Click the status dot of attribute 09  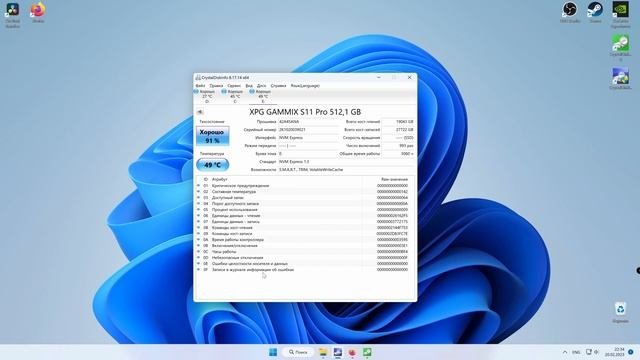point(199,234)
